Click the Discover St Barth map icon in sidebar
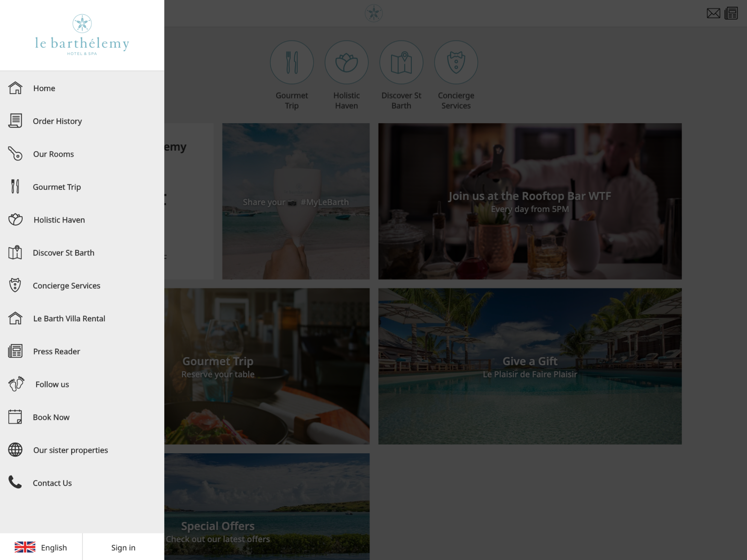Screen dimensions: 747x560 tap(15, 252)
